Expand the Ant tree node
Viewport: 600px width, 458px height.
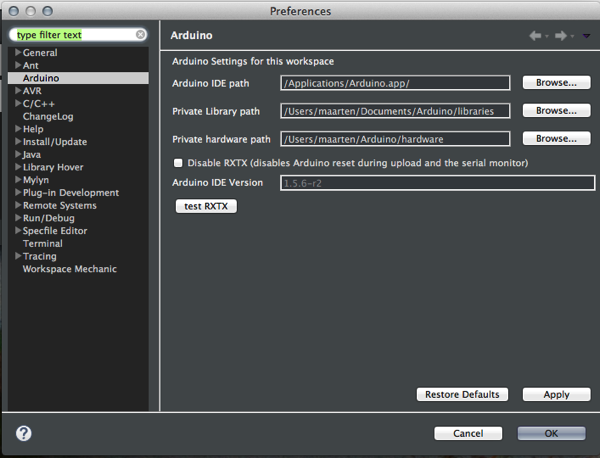click(x=18, y=65)
